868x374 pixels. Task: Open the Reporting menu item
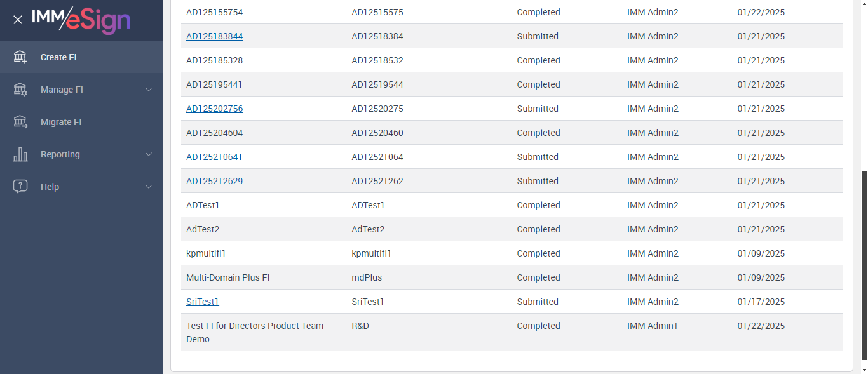(x=60, y=154)
